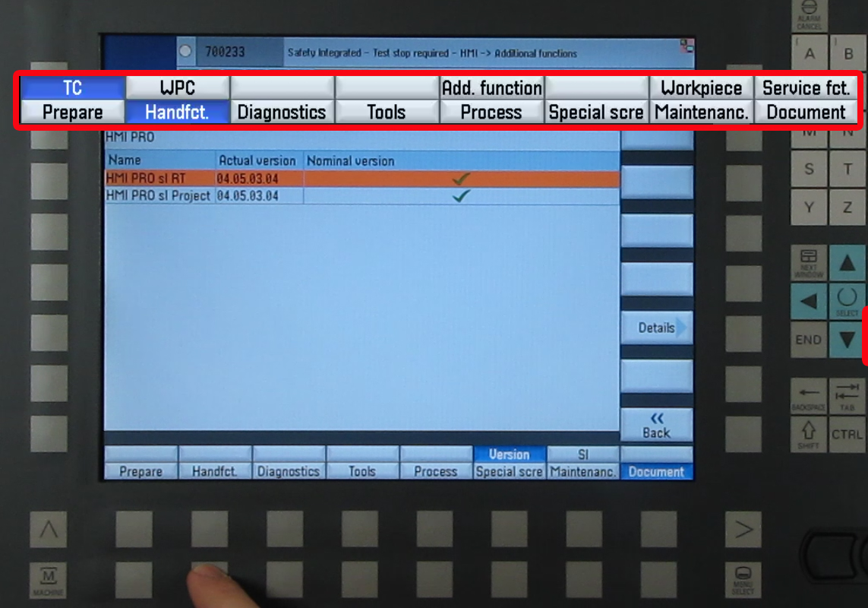Go Back using the vertical softkey
This screenshot has height=608, width=868.
point(657,426)
